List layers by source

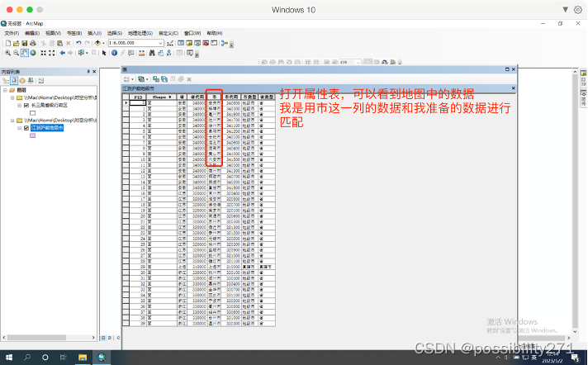coord(14,81)
